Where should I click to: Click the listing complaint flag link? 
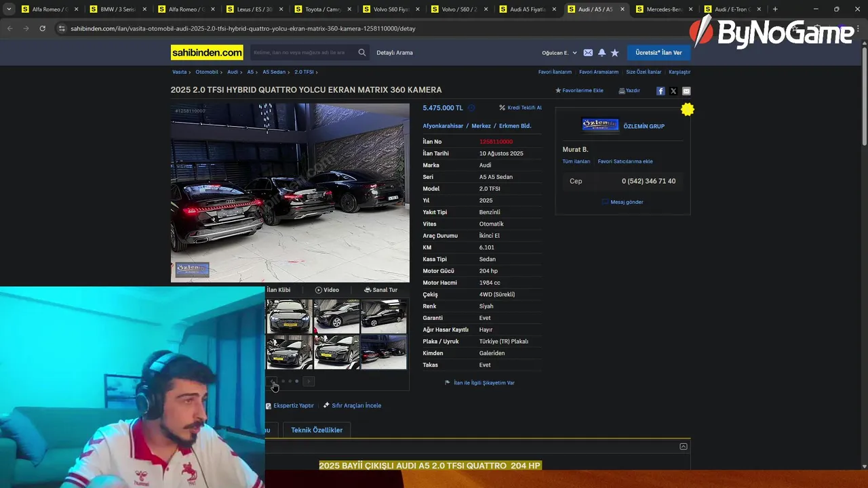pos(479,383)
